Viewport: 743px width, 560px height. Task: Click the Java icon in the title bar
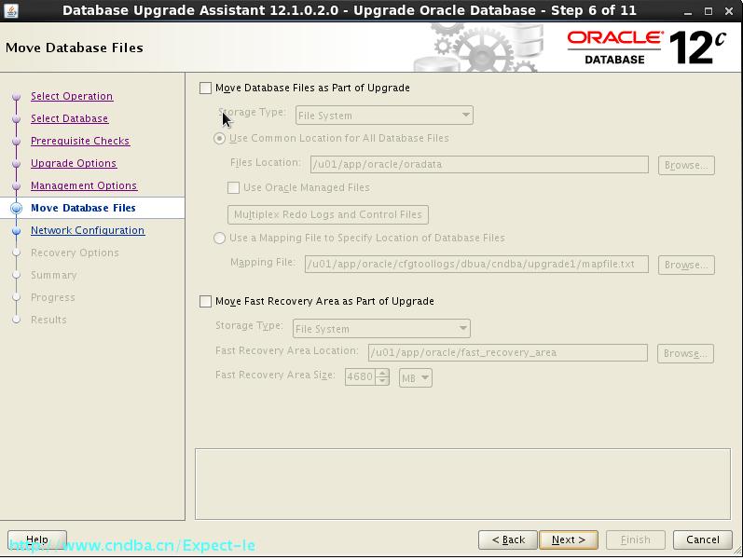pos(11,10)
